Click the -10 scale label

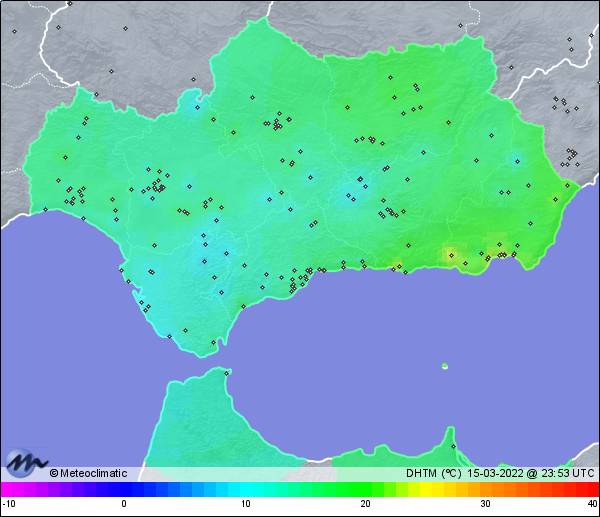coord(8,504)
